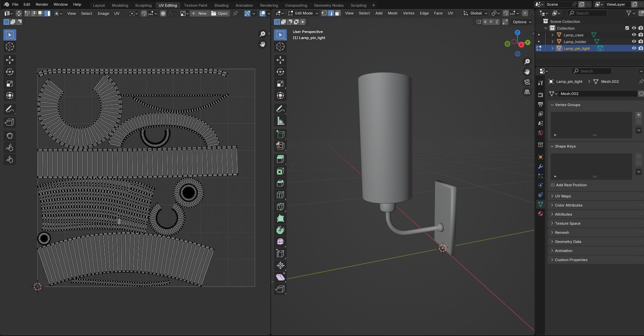This screenshot has width=644, height=336.
Task: Open the Modifiers properties tab
Action: coord(541,166)
